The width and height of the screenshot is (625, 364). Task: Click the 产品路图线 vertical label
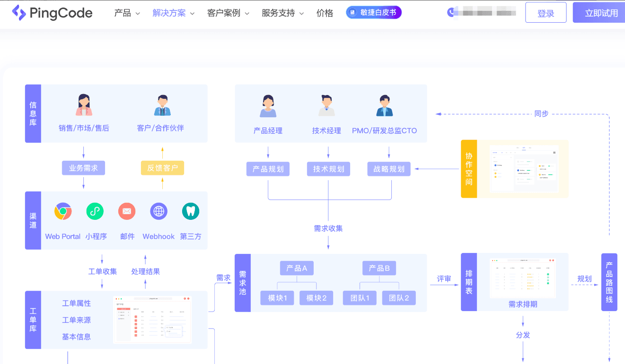[609, 282]
